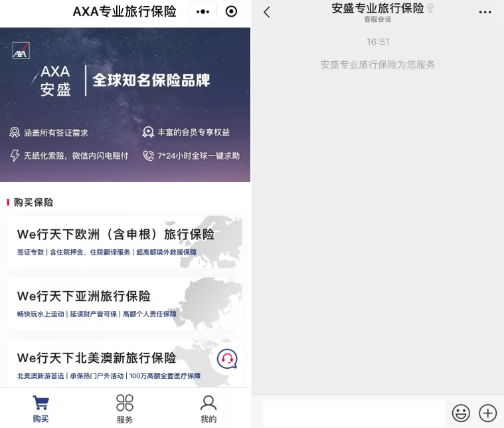Screen dimensions: 504x428
Task: Switch to the 服务 tab
Action: tap(125, 408)
